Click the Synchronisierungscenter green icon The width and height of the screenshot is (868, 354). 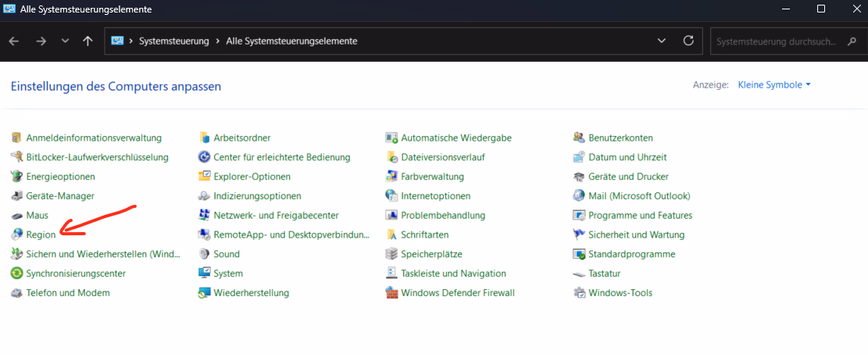point(16,273)
